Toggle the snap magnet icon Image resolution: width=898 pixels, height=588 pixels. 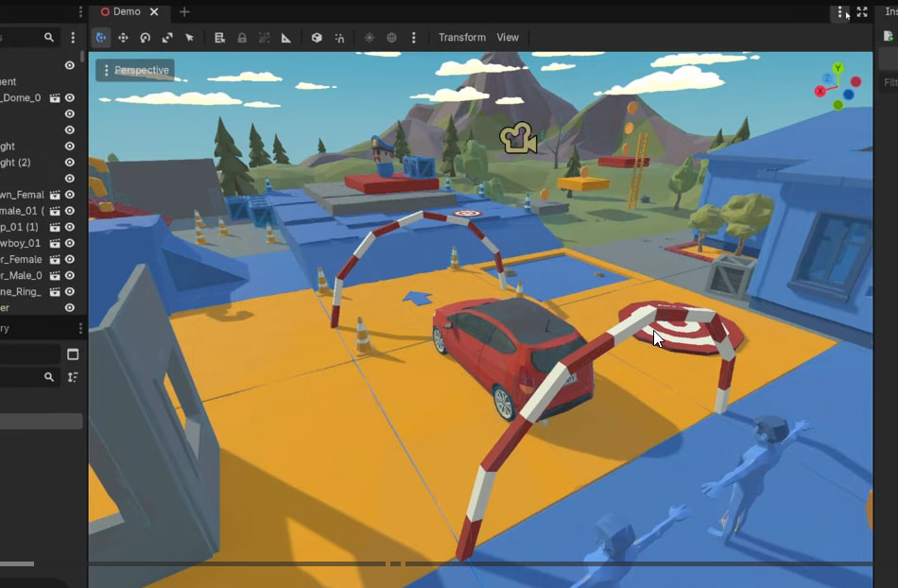click(x=339, y=38)
